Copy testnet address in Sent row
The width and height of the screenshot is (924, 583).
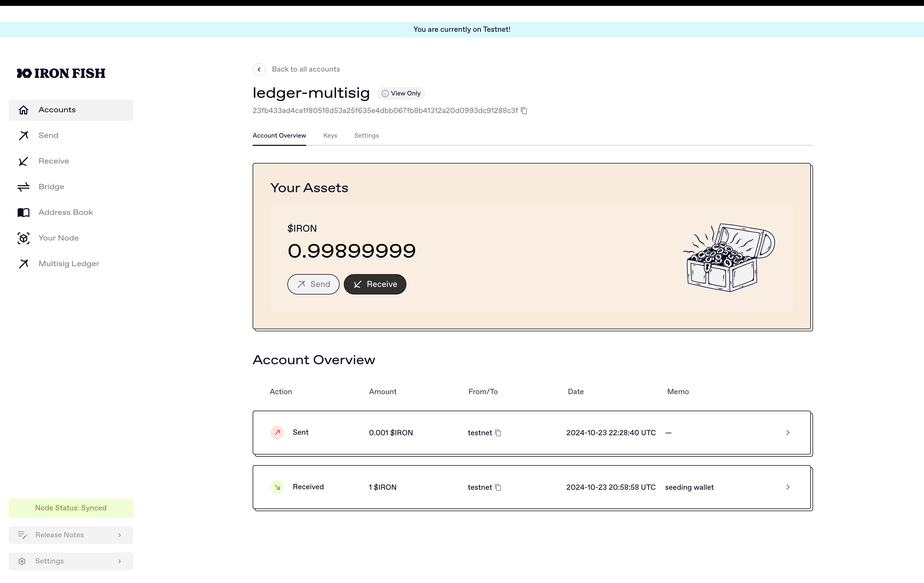[498, 433]
